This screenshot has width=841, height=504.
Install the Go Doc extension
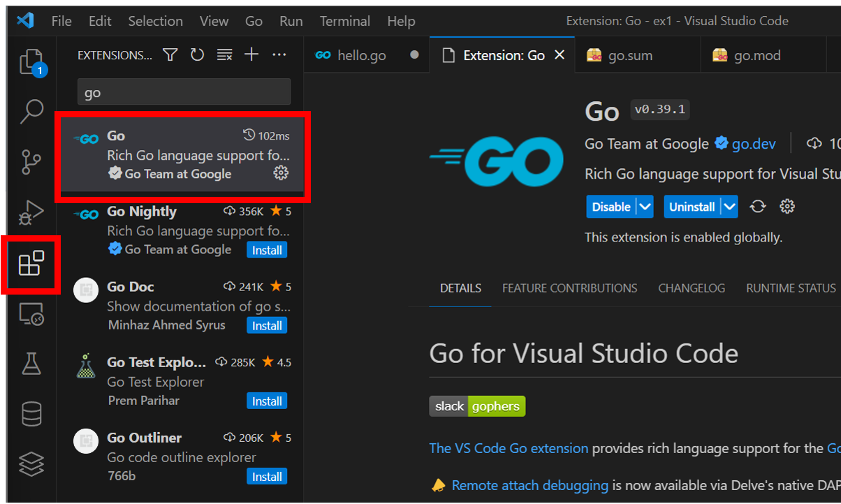tap(267, 325)
